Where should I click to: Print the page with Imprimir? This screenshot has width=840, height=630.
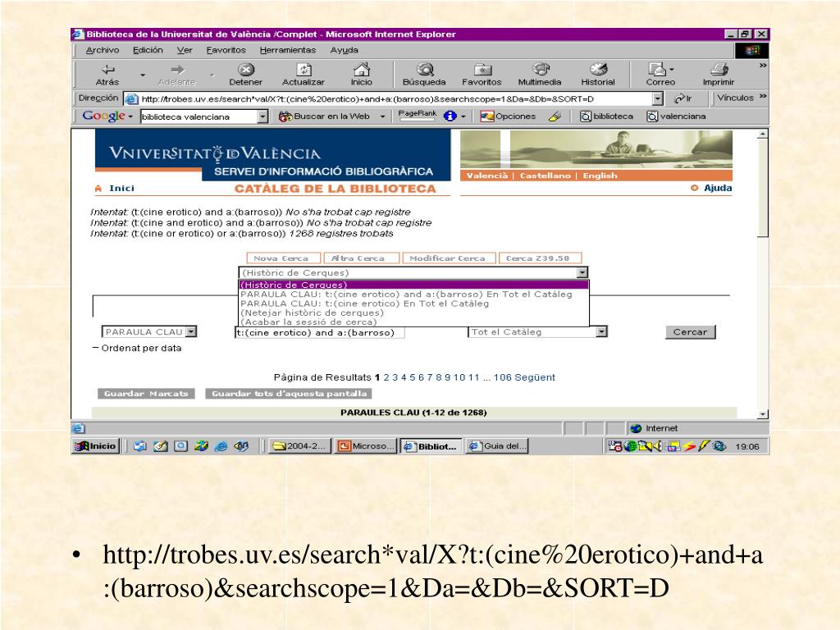pos(719,75)
